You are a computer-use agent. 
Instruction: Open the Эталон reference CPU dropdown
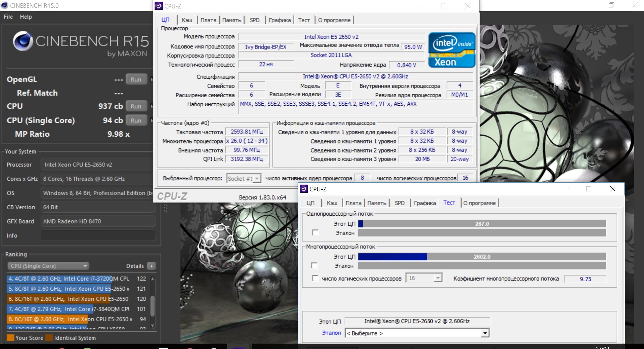[417, 333]
